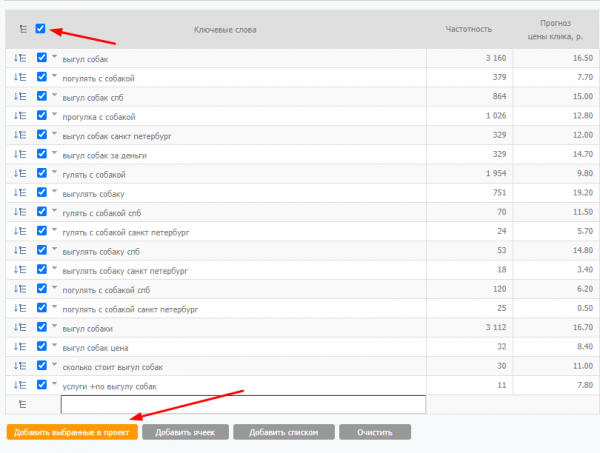This screenshot has height=453, width=600.
Task: Uncheck the 'выгул собак за деньги' checkbox
Action: tap(41, 153)
